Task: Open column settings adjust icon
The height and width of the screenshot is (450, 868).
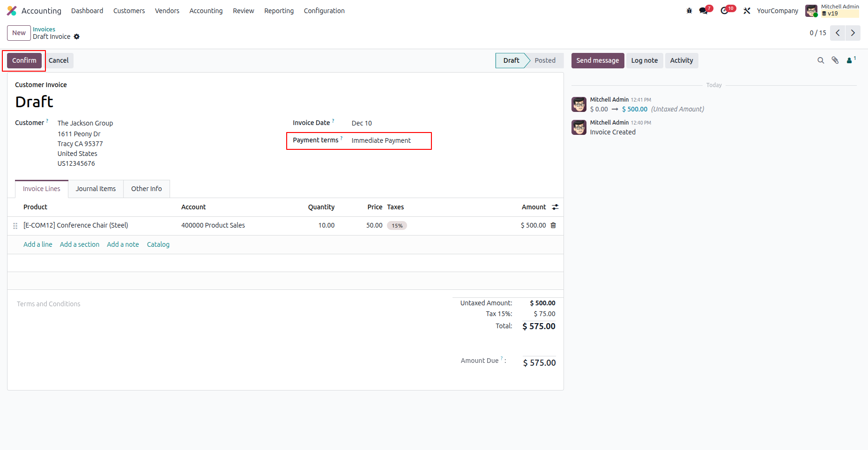Action: 555,207
